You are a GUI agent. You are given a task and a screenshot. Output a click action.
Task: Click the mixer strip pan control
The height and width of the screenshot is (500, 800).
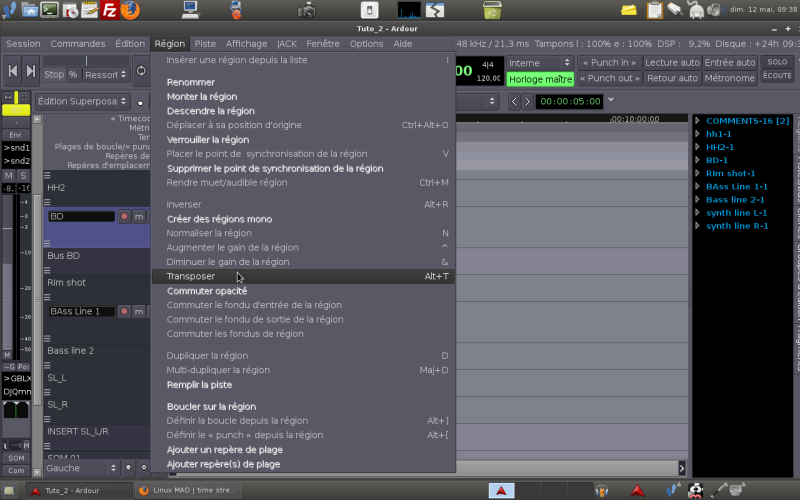coord(16,409)
